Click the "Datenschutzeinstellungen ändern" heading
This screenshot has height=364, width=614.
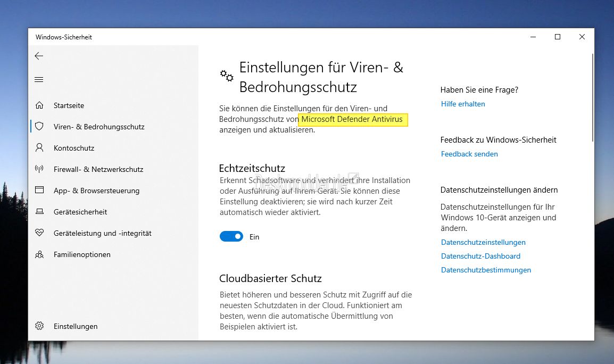coord(499,190)
